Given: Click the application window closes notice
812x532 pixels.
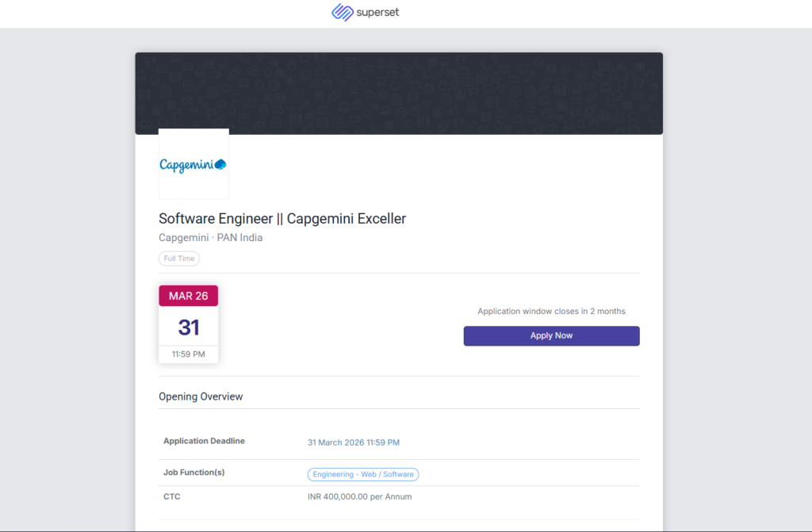Looking at the screenshot, I should [x=551, y=312].
